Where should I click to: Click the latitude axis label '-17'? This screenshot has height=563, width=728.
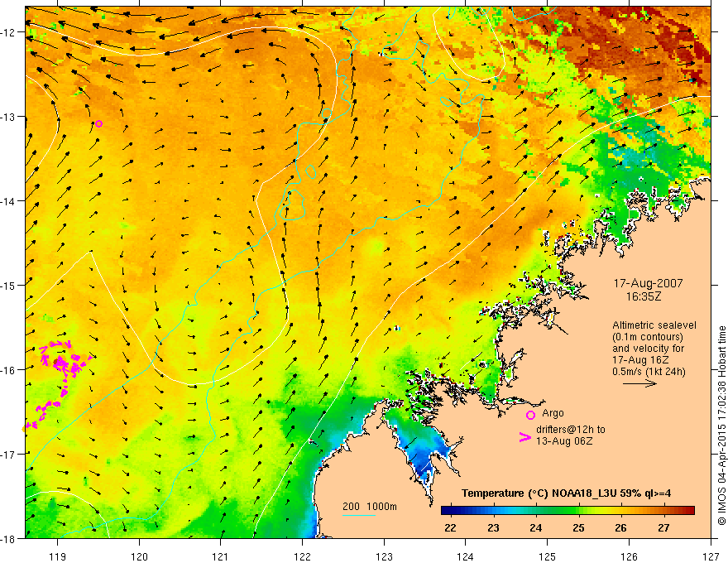pyautogui.click(x=8, y=454)
